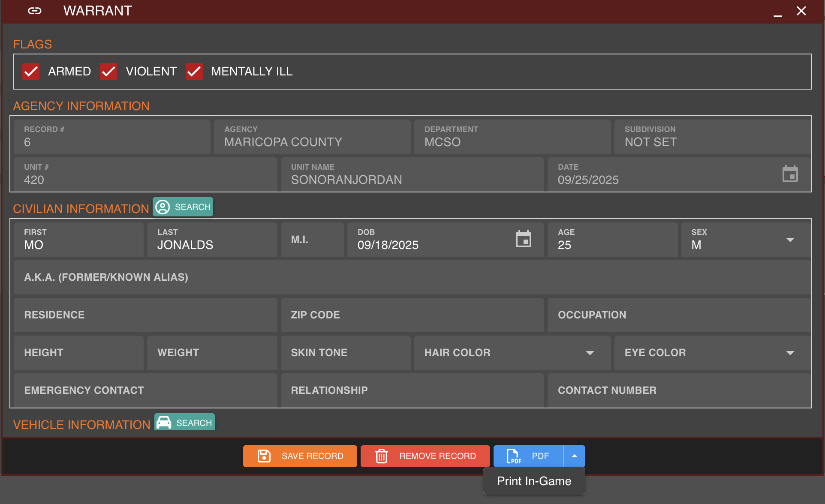Click the A.K.A. alias input field
This screenshot has height=504, width=825.
tap(412, 277)
